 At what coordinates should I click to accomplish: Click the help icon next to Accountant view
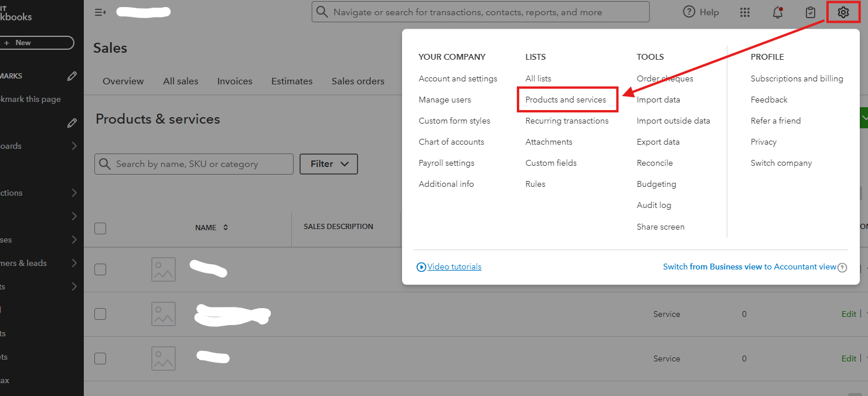point(842,268)
